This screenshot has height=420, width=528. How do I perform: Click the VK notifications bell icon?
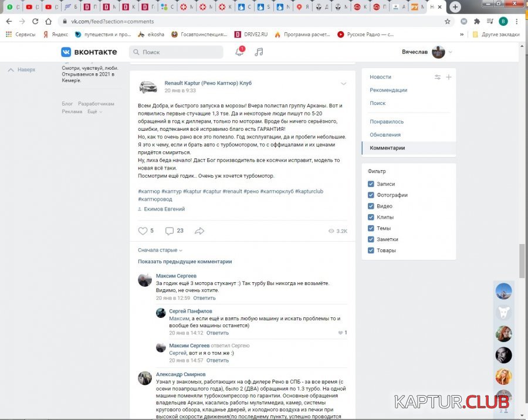tap(239, 52)
